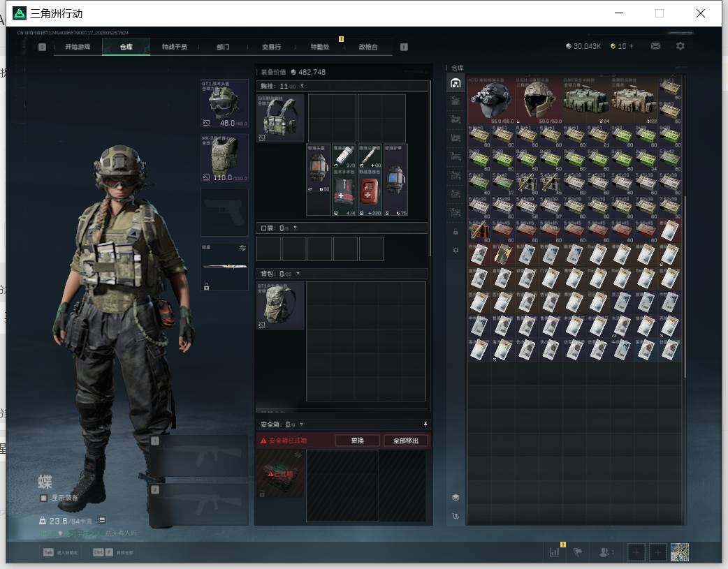Click the first empty squad plus slot
This screenshot has width=728, height=569.
636,552
